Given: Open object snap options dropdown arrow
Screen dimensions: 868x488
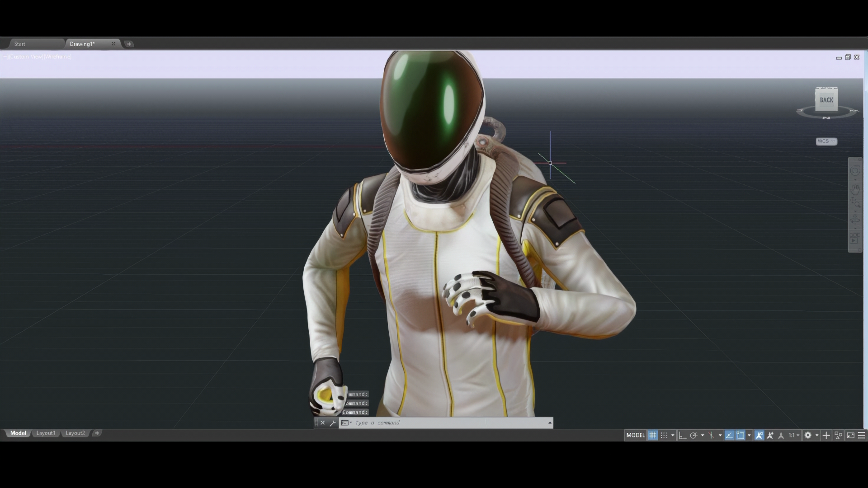Looking at the screenshot, I should tap(749, 436).
